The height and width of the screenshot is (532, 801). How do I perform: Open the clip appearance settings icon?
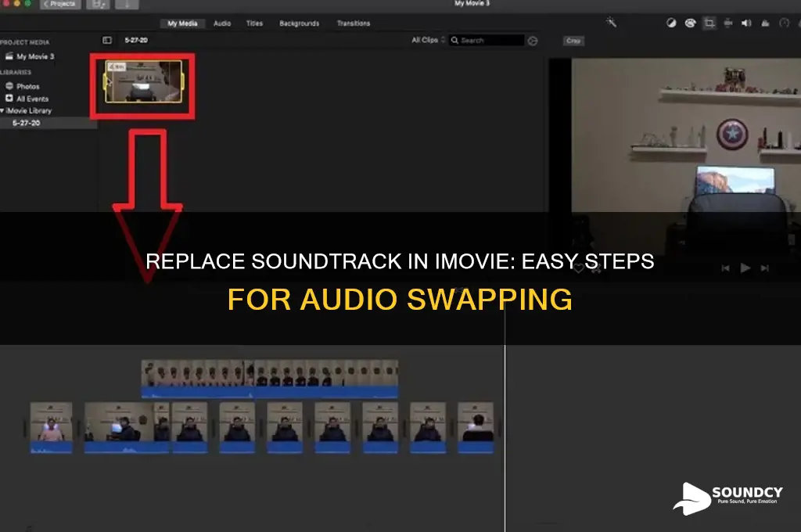532,41
